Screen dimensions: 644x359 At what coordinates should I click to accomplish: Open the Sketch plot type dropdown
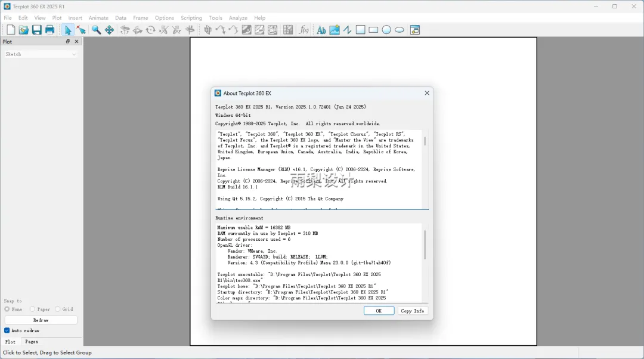(41, 54)
